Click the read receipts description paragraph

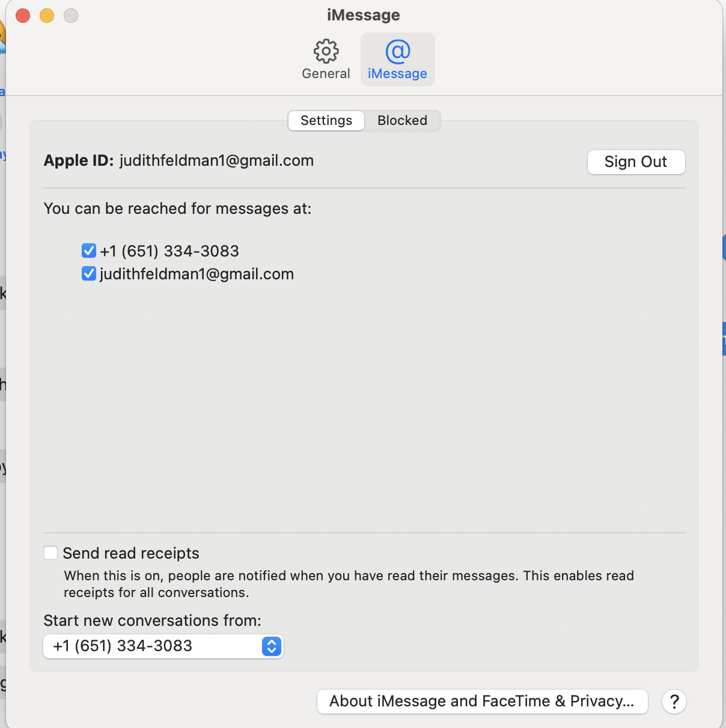pyautogui.click(x=349, y=584)
